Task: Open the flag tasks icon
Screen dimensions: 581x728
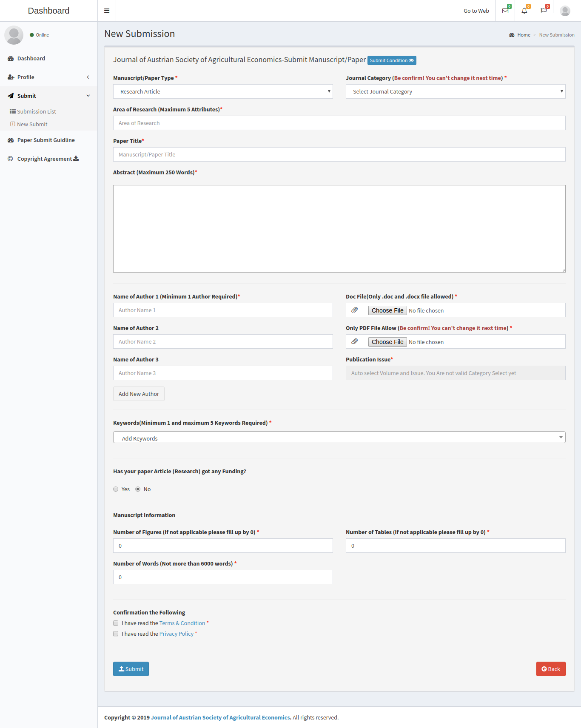Action: click(x=544, y=11)
